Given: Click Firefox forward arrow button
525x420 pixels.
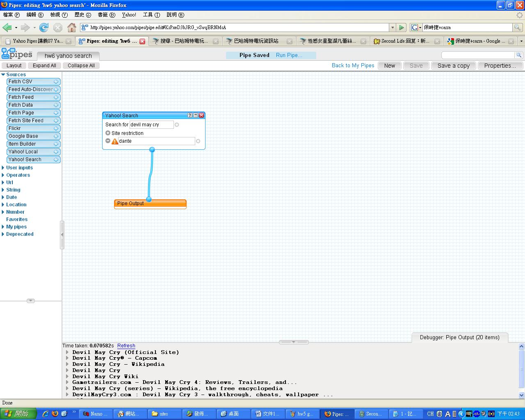Looking at the screenshot, I should [x=25, y=27].
